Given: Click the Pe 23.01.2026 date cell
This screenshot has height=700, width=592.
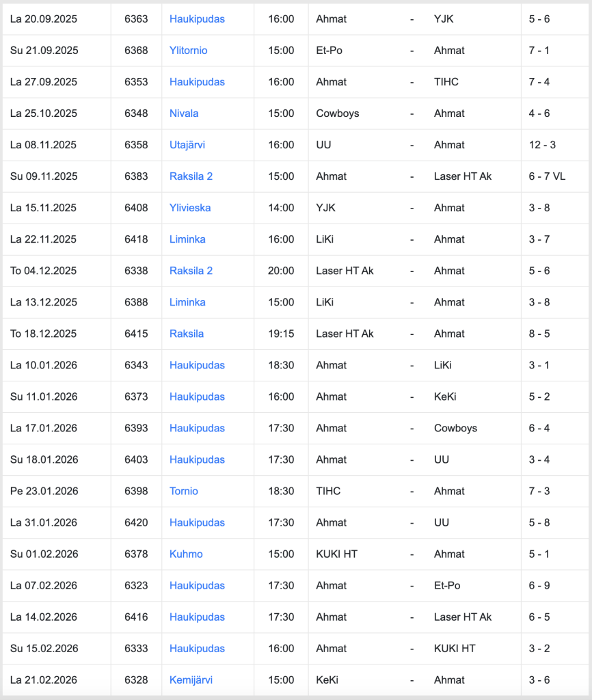Looking at the screenshot, I should (x=44, y=491).
